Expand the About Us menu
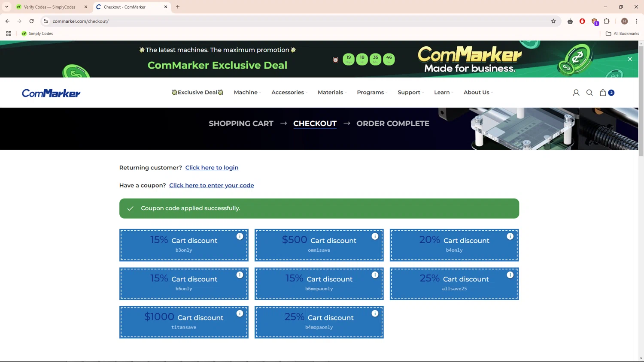644x362 pixels. coord(478,92)
